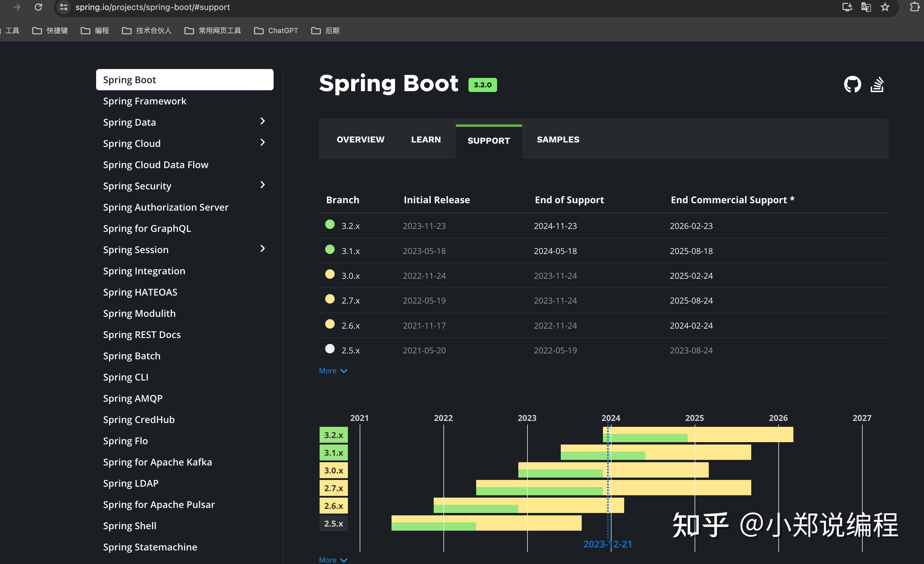Image resolution: width=924 pixels, height=564 pixels.
Task: Open the Spring Framework project link
Action: click(145, 101)
